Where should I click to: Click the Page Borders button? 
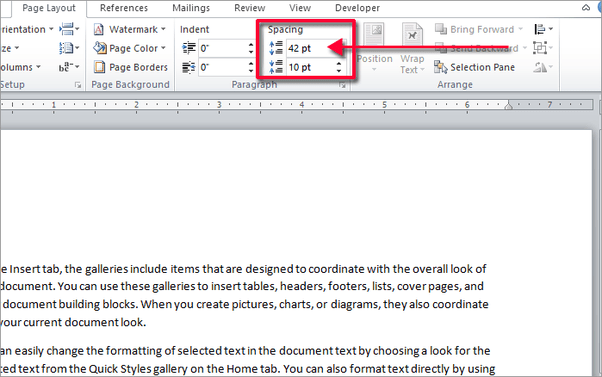(131, 67)
